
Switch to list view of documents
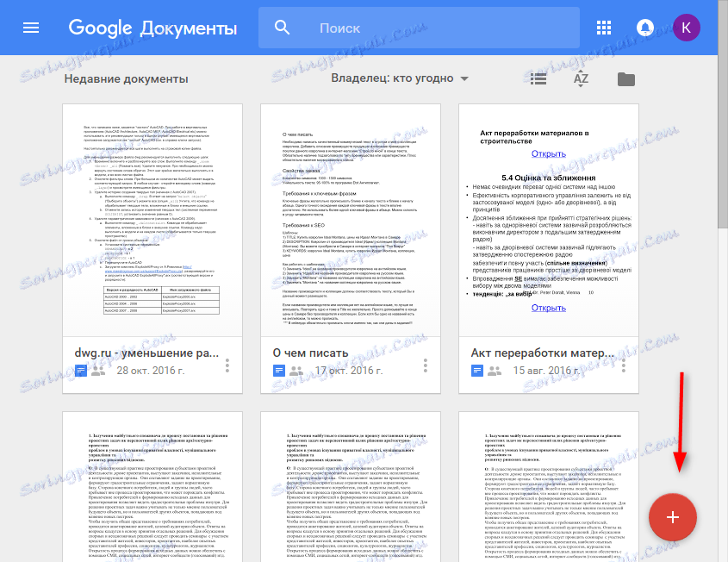pos(538,78)
